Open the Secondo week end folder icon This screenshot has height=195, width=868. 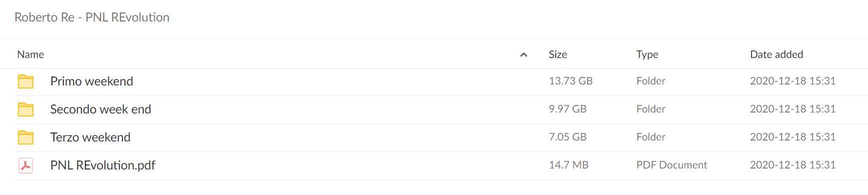25,109
